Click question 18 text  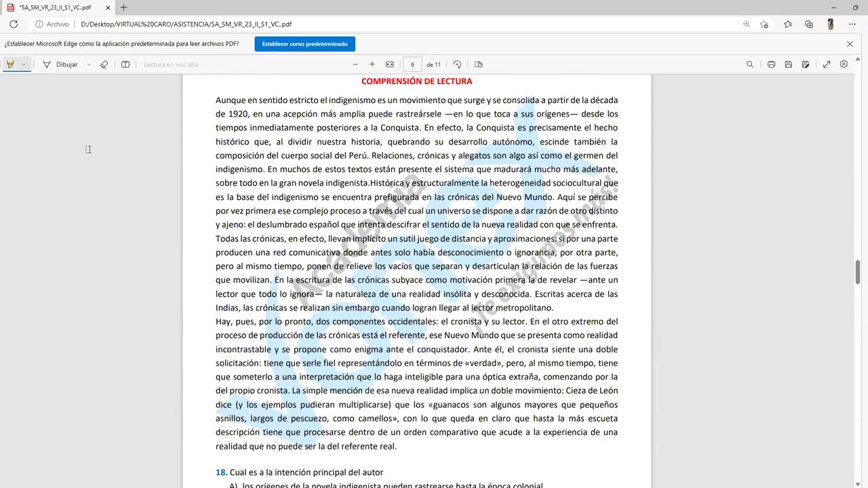click(299, 472)
